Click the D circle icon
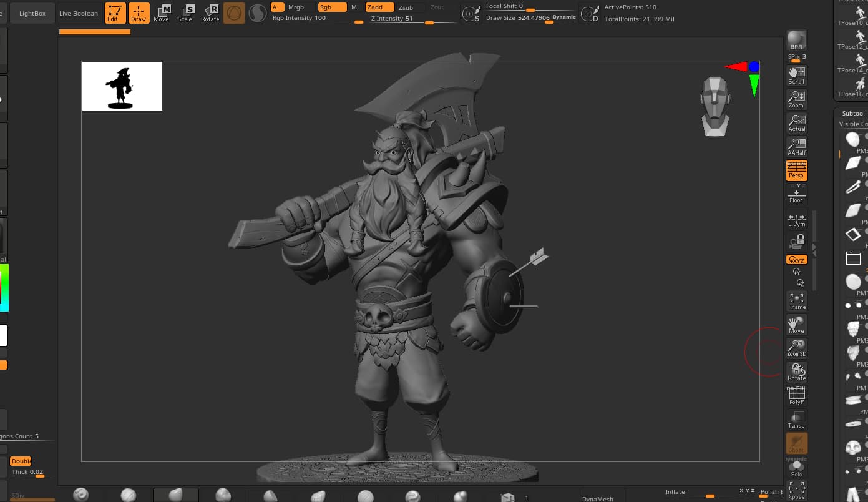This screenshot has height=502, width=868. pos(590,13)
